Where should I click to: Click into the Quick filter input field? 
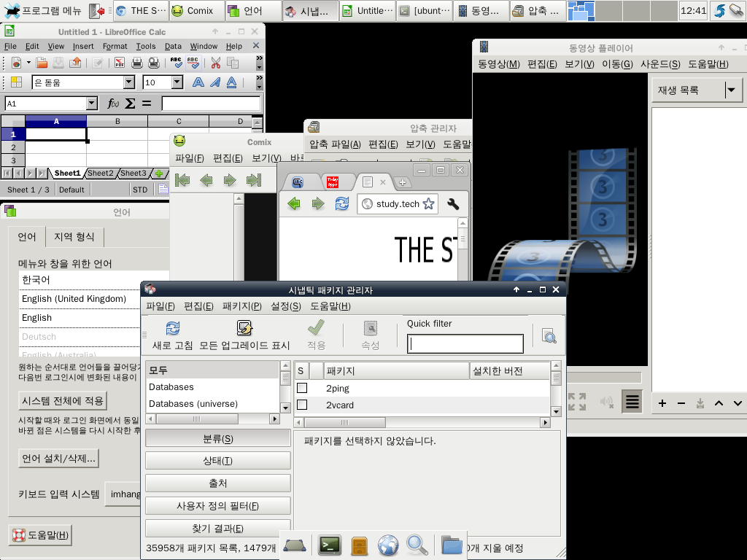point(465,344)
